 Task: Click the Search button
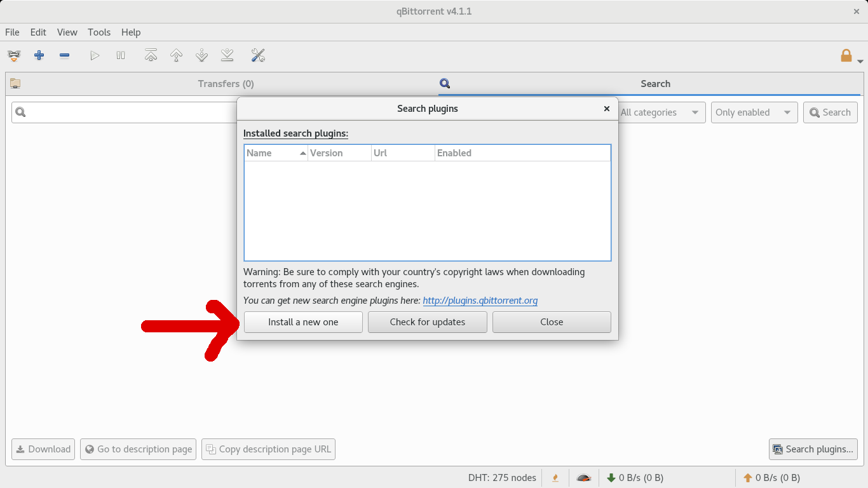[x=831, y=112]
